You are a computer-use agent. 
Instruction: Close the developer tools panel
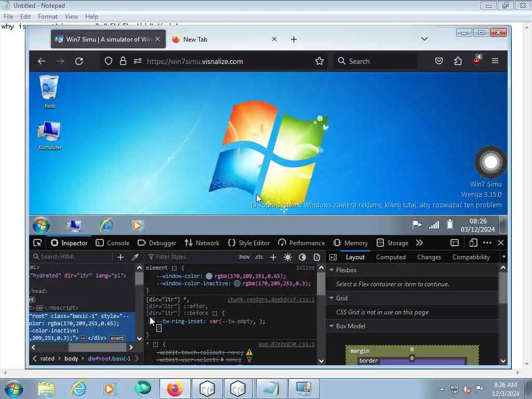point(501,243)
